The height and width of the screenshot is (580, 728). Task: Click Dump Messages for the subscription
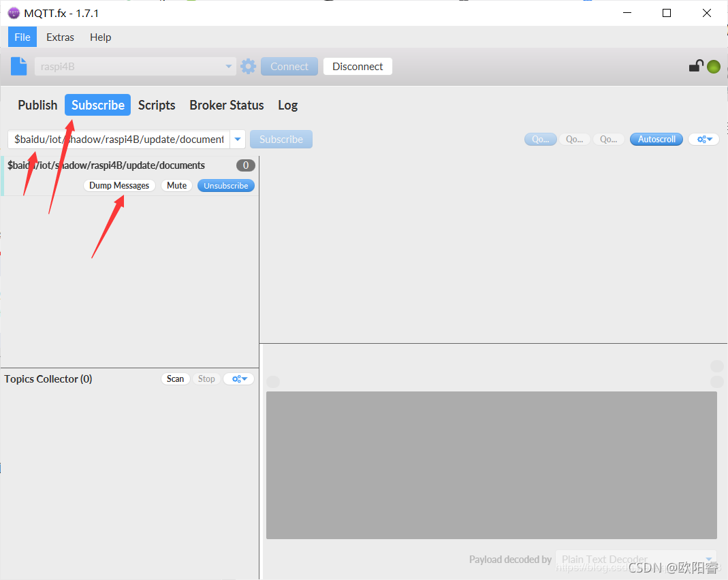tap(119, 186)
